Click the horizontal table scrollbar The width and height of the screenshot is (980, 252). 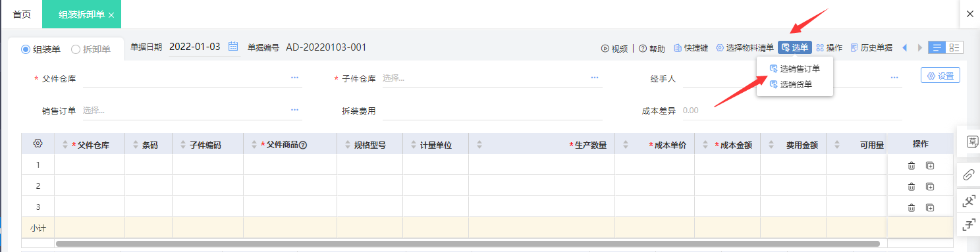[468, 244]
